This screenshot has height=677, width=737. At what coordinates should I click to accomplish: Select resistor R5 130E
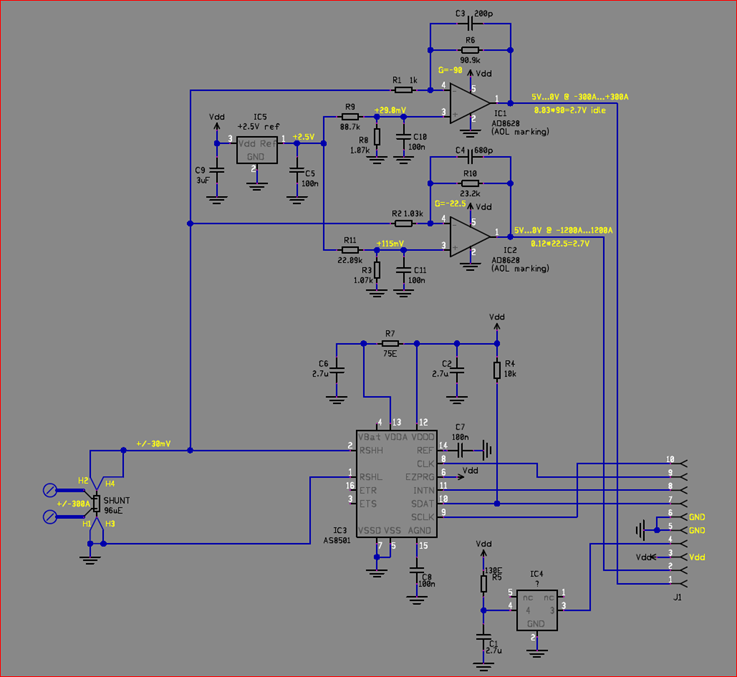(x=485, y=577)
